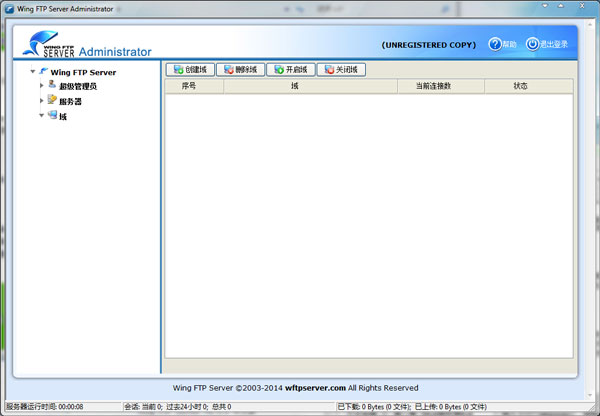This screenshot has width=600, height=416.
Task: Click the 会话 sessions status bar entry
Action: (178, 406)
